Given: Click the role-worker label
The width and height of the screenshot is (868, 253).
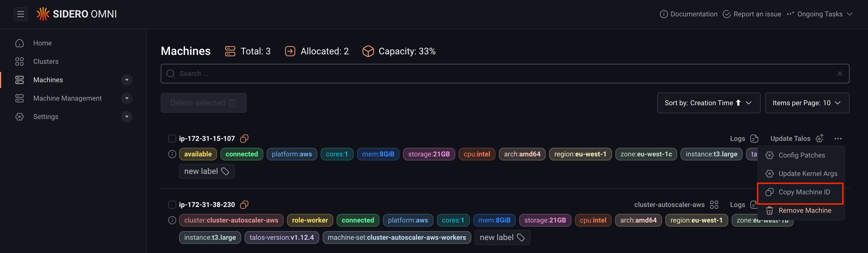Looking at the screenshot, I should pyautogui.click(x=310, y=220).
